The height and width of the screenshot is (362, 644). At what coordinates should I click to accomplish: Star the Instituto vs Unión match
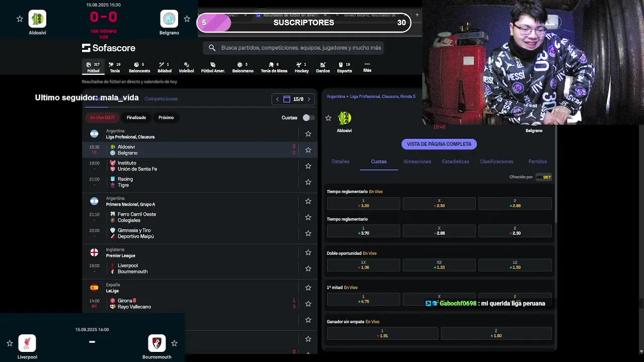point(308,166)
